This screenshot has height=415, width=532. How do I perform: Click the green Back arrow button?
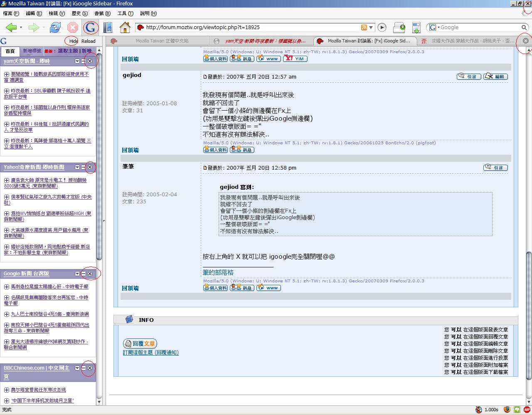(11, 27)
